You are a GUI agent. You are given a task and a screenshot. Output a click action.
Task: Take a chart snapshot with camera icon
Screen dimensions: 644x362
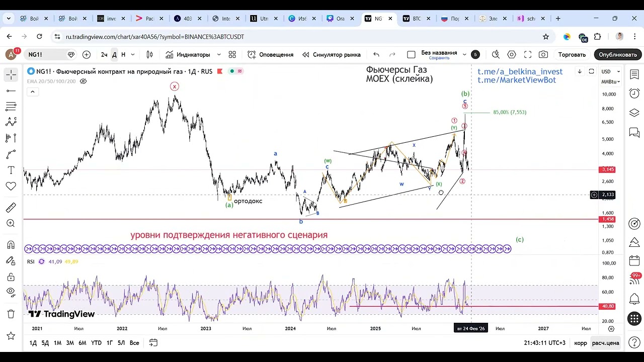(x=543, y=54)
